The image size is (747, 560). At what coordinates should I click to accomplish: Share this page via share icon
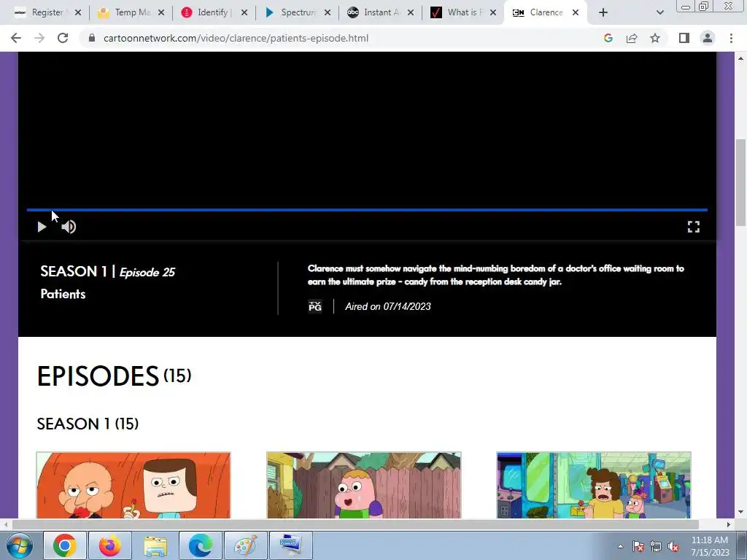coord(632,38)
